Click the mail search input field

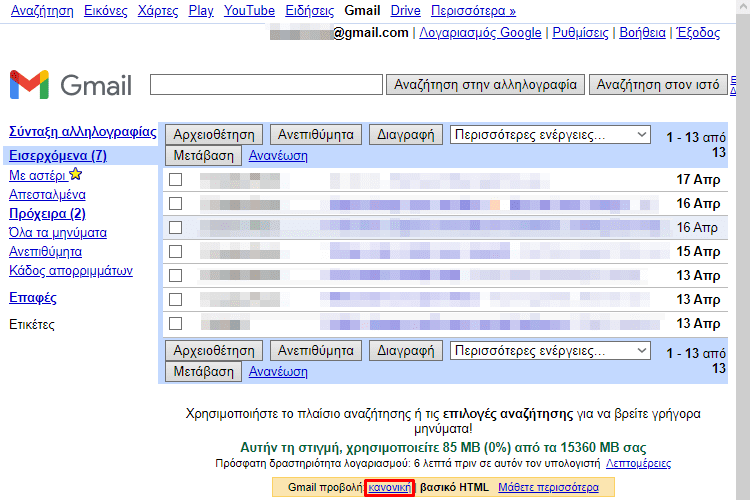click(266, 85)
